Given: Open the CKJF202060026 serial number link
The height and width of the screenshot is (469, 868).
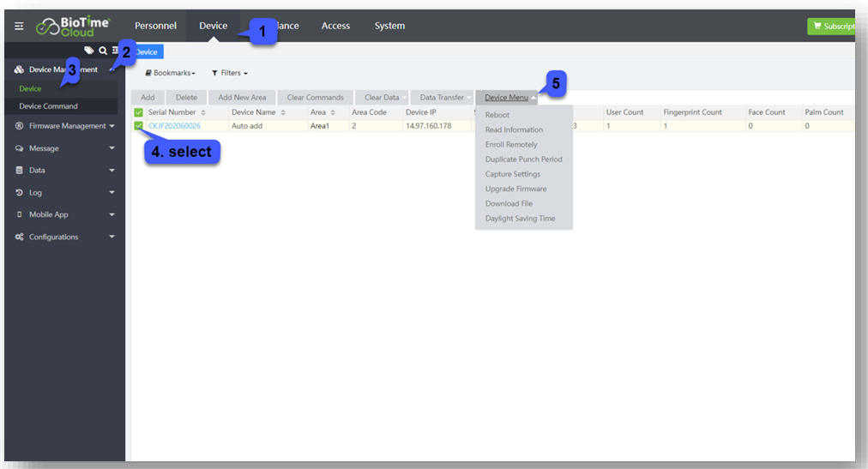Looking at the screenshot, I should (x=174, y=126).
